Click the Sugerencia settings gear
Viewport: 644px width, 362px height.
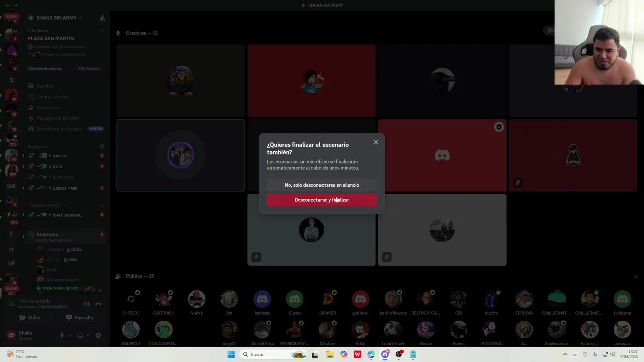[102, 146]
